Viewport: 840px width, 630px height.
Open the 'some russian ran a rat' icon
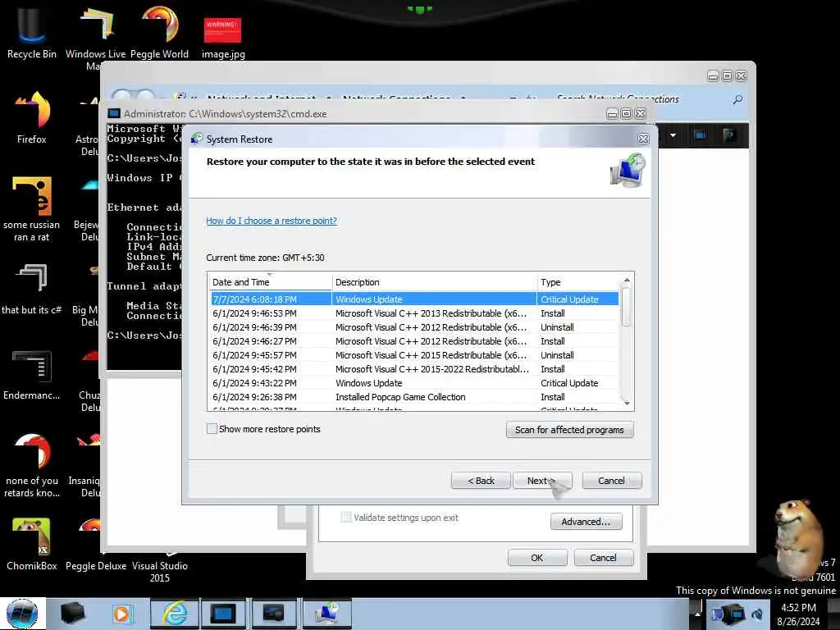click(x=32, y=209)
